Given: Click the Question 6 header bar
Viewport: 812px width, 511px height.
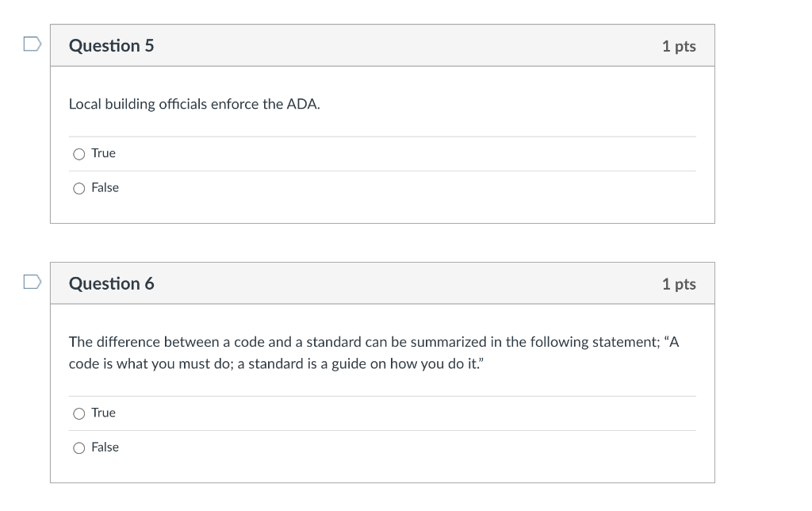Looking at the screenshot, I should [x=382, y=283].
